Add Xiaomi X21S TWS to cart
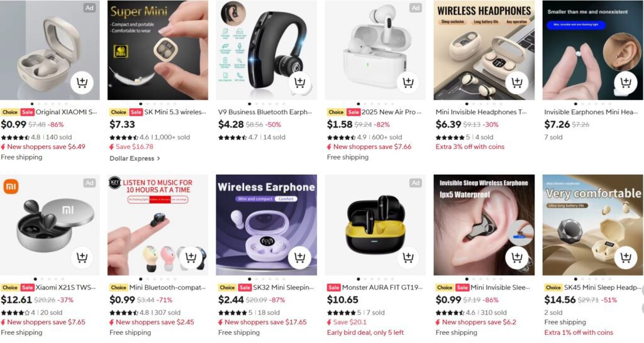644x343 pixels. click(82, 258)
